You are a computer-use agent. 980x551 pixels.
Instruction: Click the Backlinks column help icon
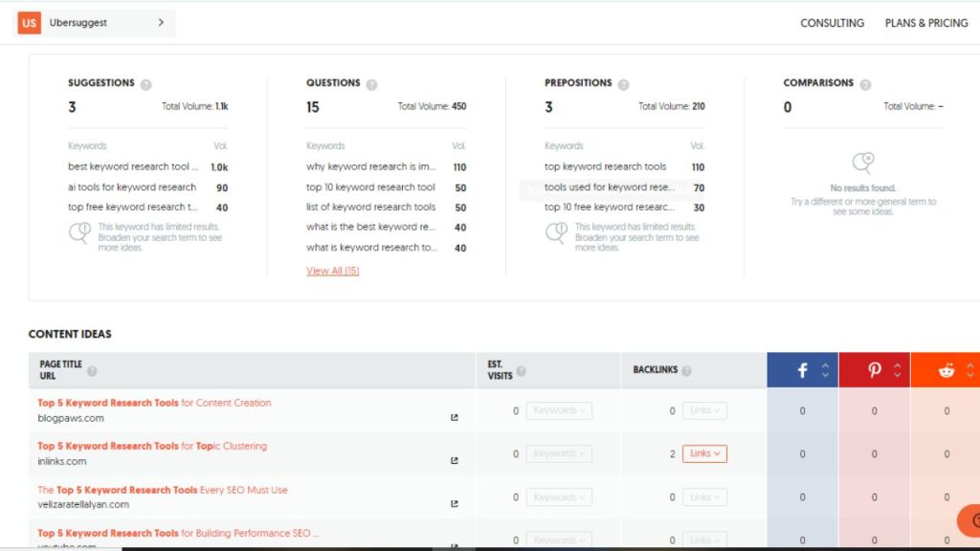click(x=686, y=371)
